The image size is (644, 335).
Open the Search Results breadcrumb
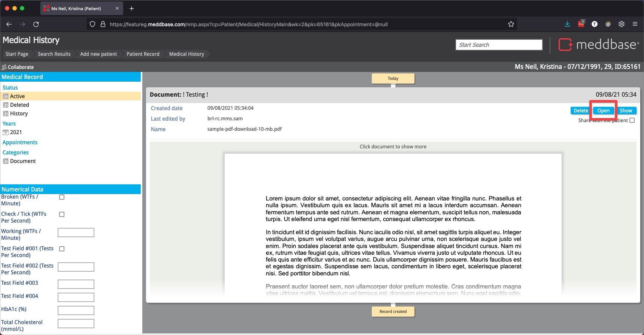(54, 54)
